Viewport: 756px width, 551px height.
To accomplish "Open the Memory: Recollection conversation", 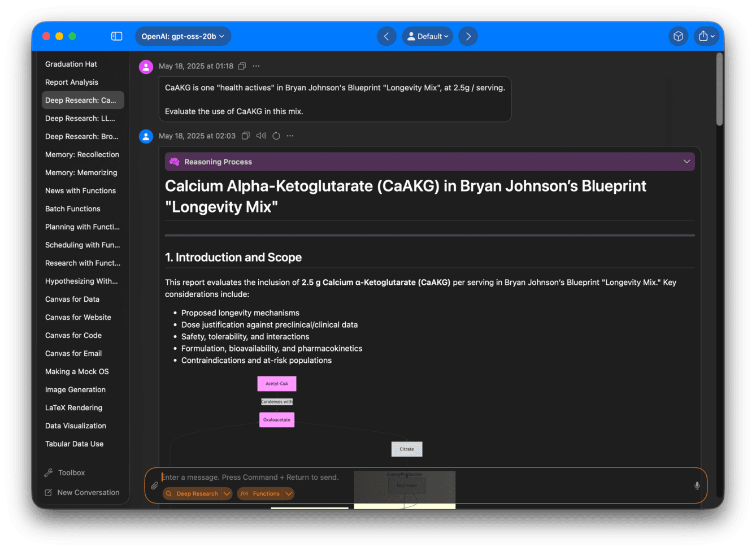I will [x=83, y=154].
